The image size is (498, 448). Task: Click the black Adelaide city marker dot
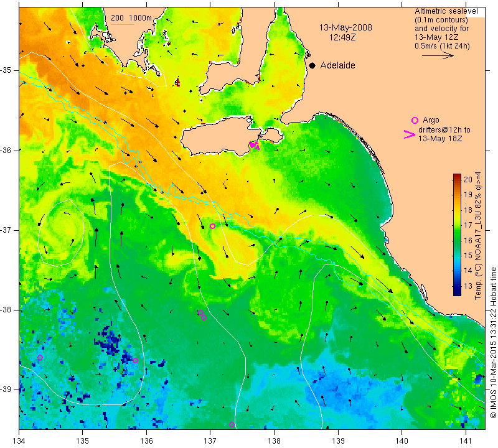pyautogui.click(x=312, y=65)
